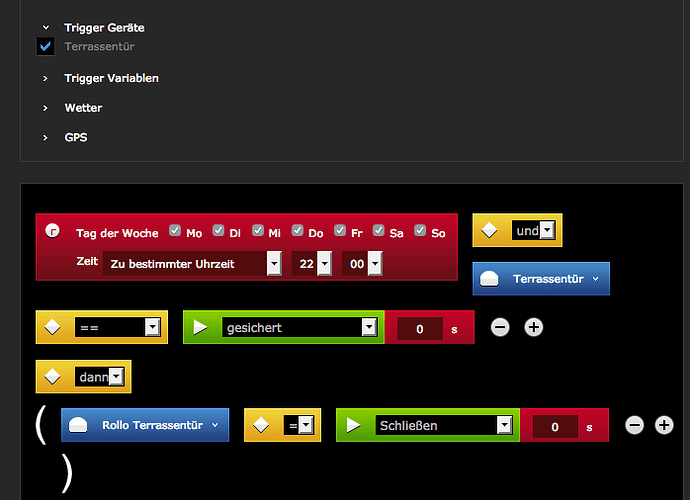Expand the Wetter section

pyautogui.click(x=45, y=108)
